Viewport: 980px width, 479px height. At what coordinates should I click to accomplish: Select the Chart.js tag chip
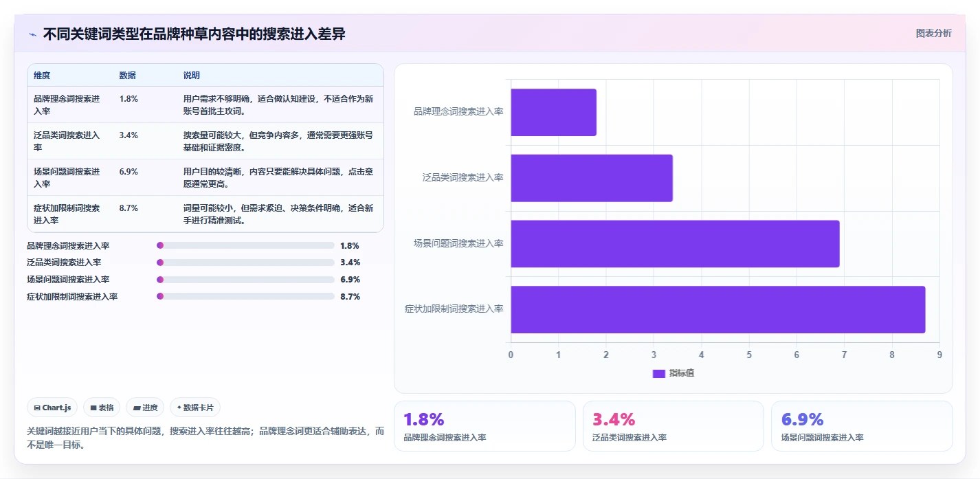click(x=53, y=408)
